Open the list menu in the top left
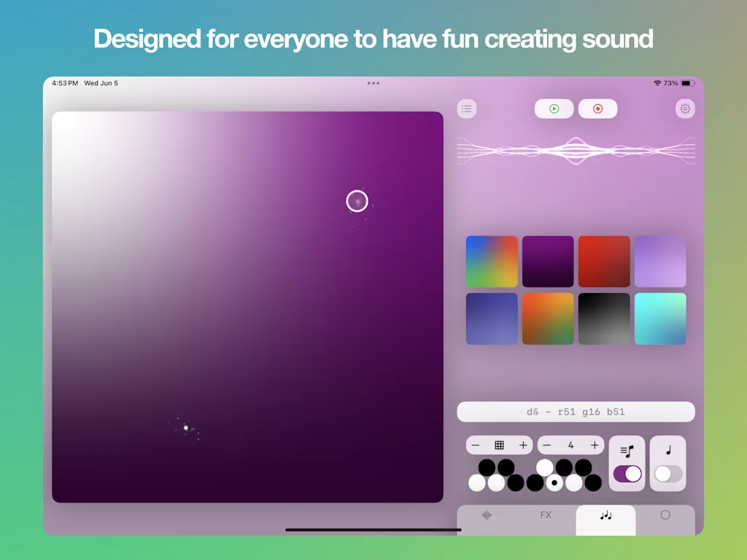The width and height of the screenshot is (747, 560). [467, 108]
